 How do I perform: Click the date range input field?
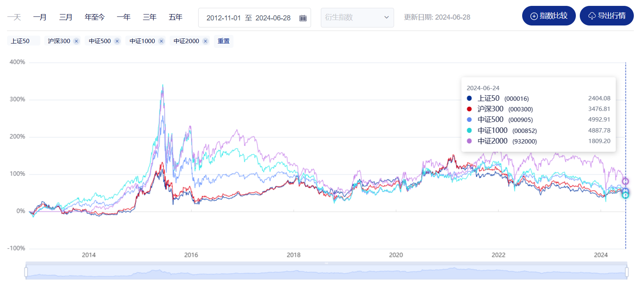point(248,18)
